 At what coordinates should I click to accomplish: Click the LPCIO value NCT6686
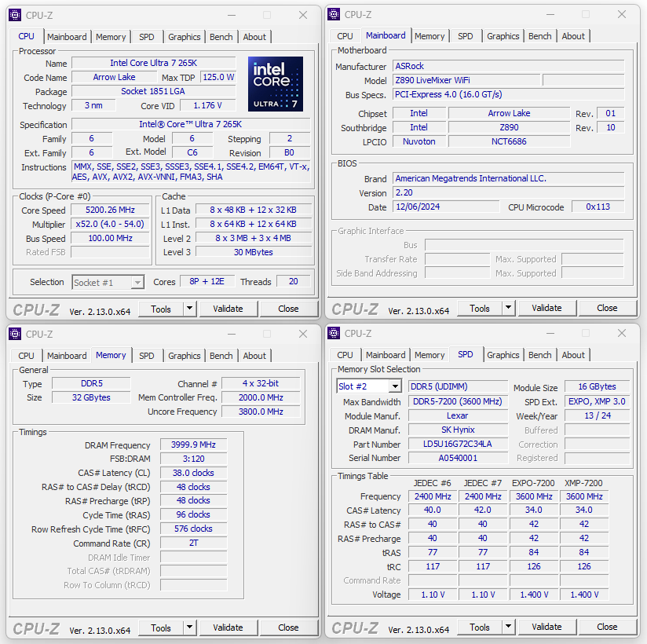point(509,141)
